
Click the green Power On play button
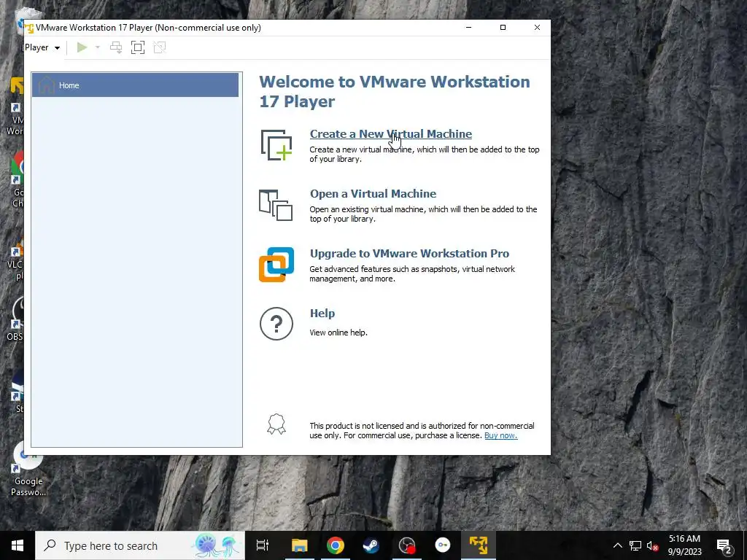[82, 47]
